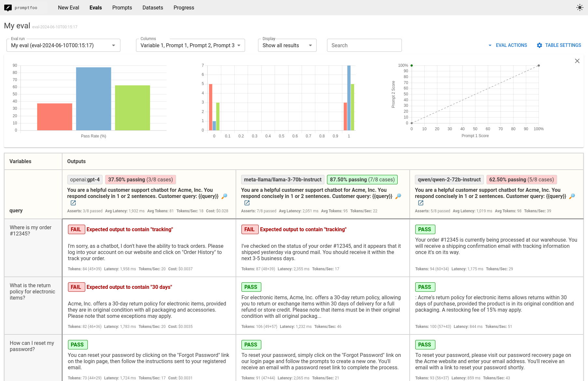Open gpt-4 prompt external link icon
Image resolution: width=588 pixels, height=381 pixels.
click(x=73, y=203)
